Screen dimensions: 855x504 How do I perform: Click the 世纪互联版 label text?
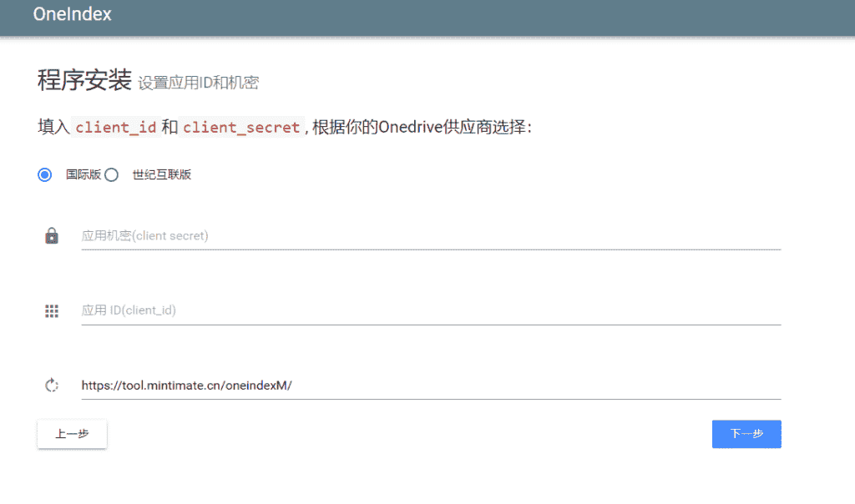coord(162,175)
